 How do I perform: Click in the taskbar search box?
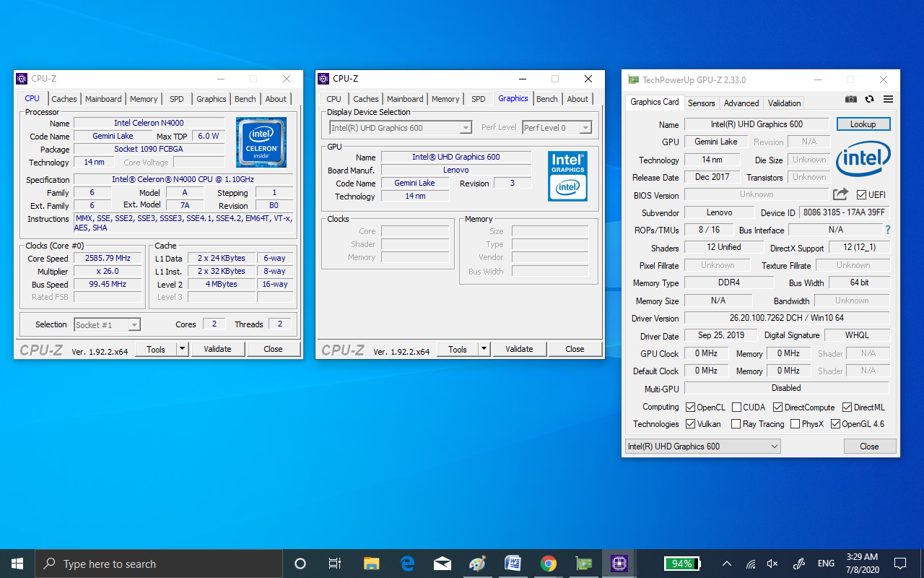(x=159, y=564)
